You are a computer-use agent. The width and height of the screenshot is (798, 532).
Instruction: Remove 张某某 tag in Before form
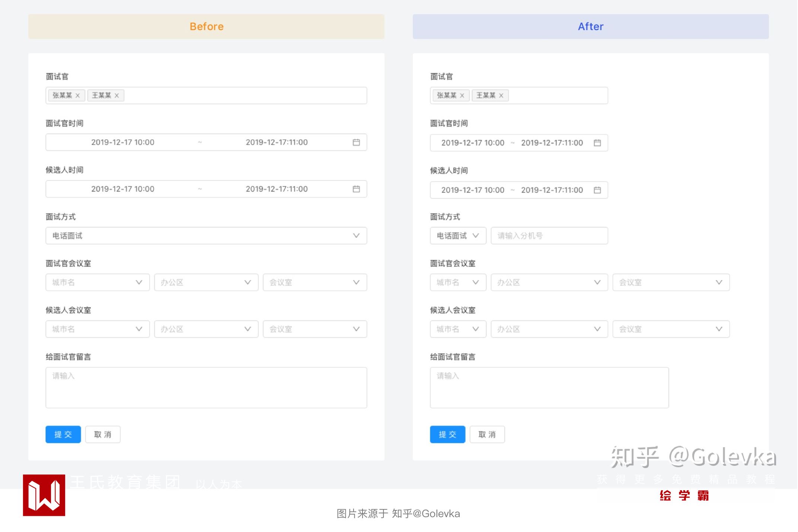point(77,96)
